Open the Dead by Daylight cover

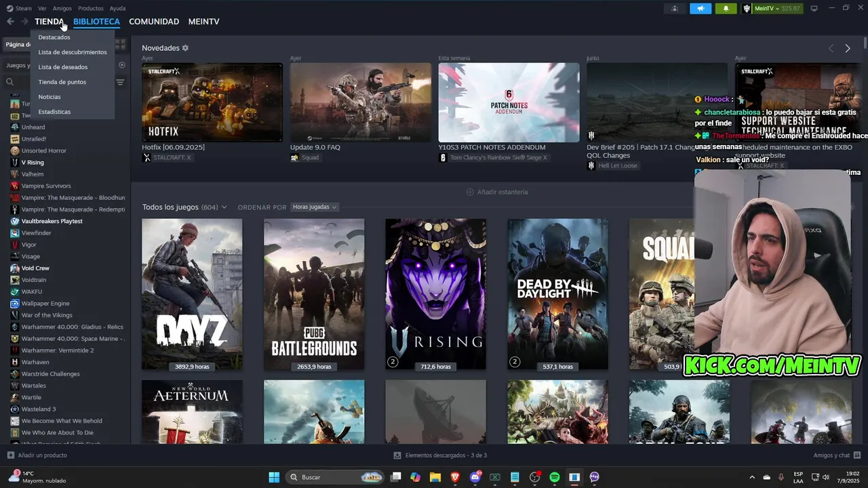tap(557, 294)
